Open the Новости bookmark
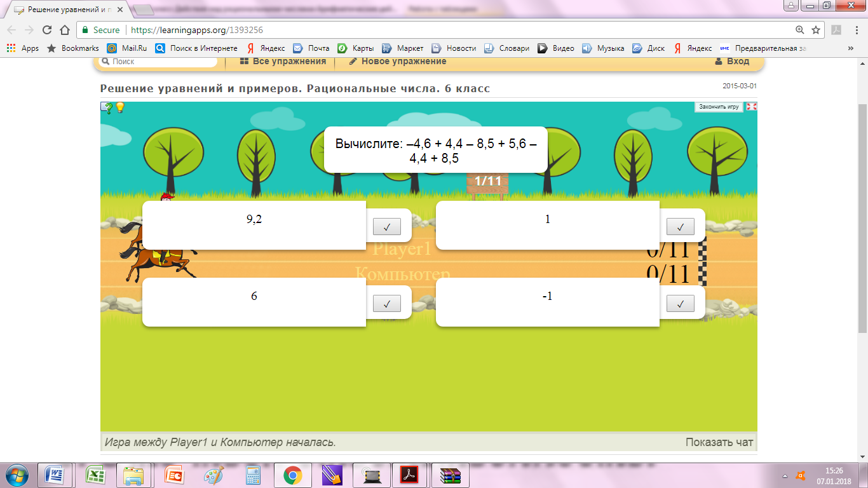Screen dimensions: 868x488 pyautogui.click(x=454, y=48)
